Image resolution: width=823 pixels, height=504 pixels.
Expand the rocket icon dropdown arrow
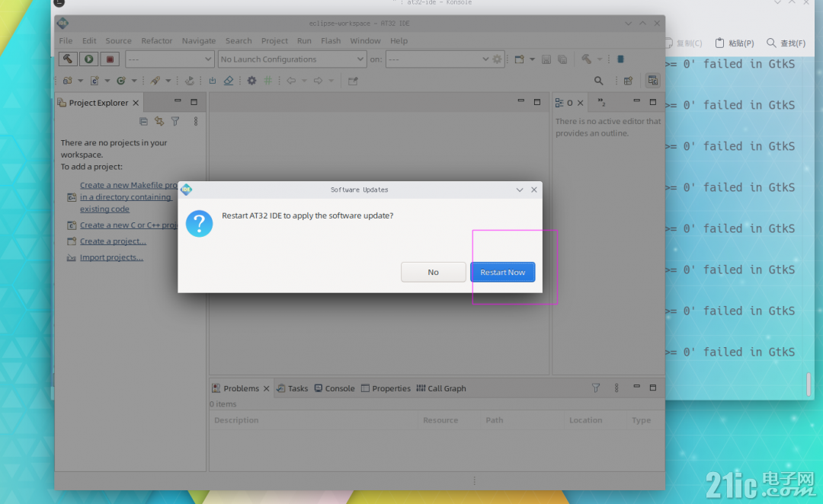coord(168,81)
